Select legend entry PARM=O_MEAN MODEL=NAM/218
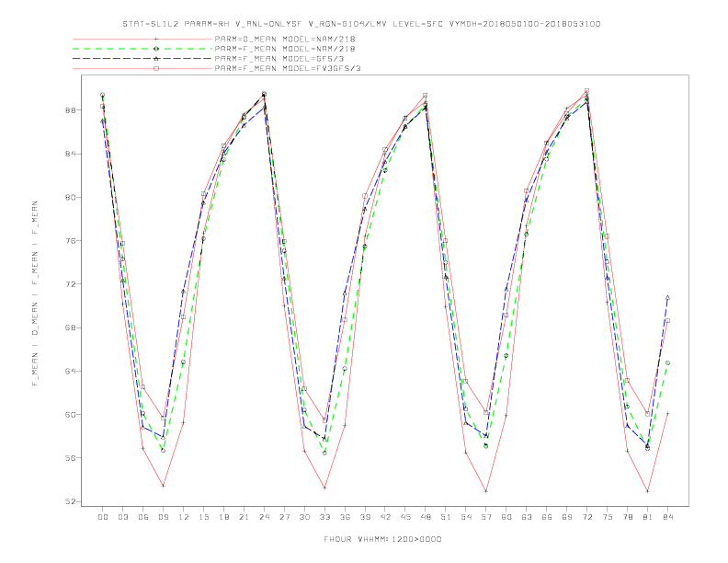This screenshot has width=728, height=563. click(x=285, y=39)
